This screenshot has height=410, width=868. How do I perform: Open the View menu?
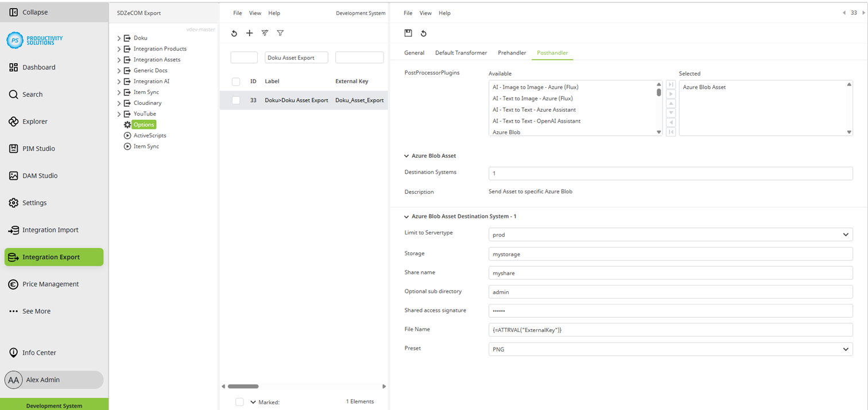click(425, 13)
